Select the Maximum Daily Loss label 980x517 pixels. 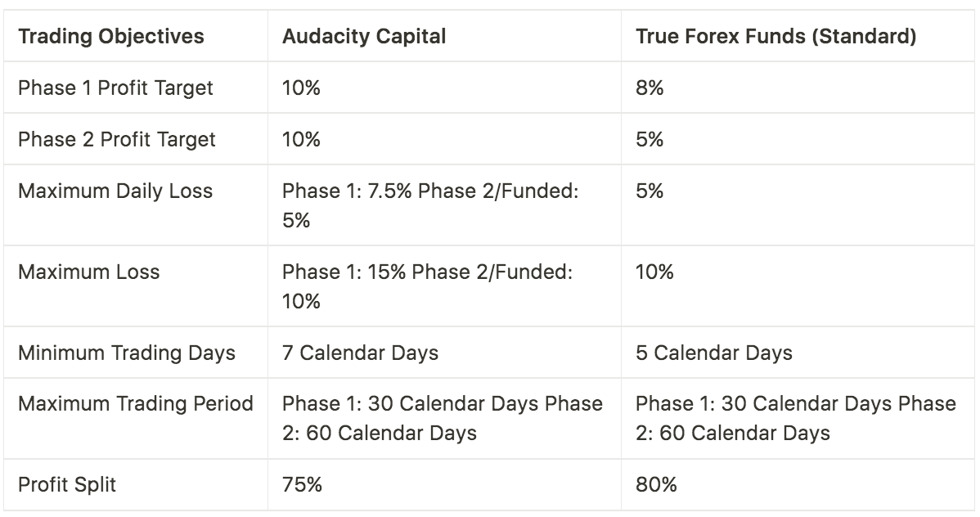[x=115, y=191]
